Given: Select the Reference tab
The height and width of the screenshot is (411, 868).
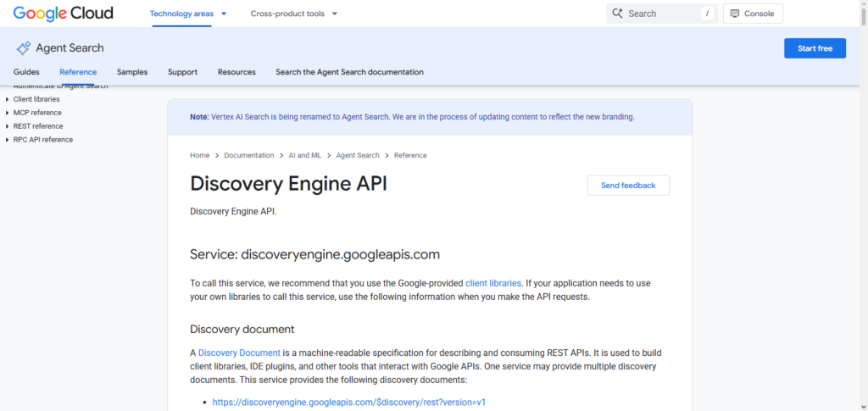Looking at the screenshot, I should coord(78,72).
